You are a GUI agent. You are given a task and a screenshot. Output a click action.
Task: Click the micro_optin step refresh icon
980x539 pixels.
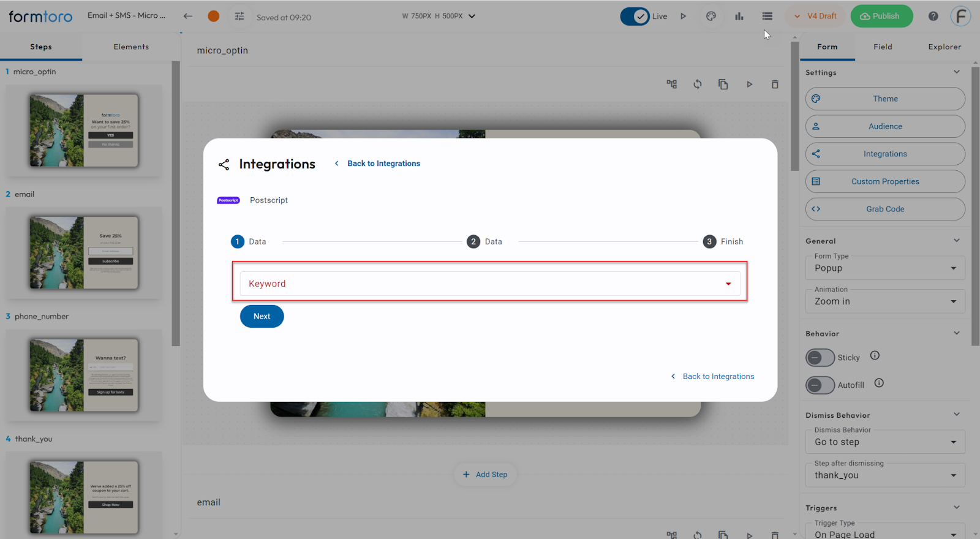[x=698, y=85]
